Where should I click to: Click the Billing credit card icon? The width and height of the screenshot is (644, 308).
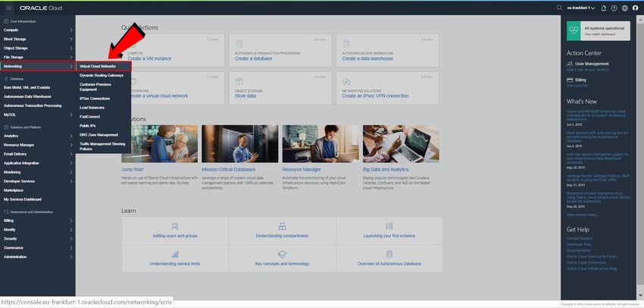pos(570,80)
